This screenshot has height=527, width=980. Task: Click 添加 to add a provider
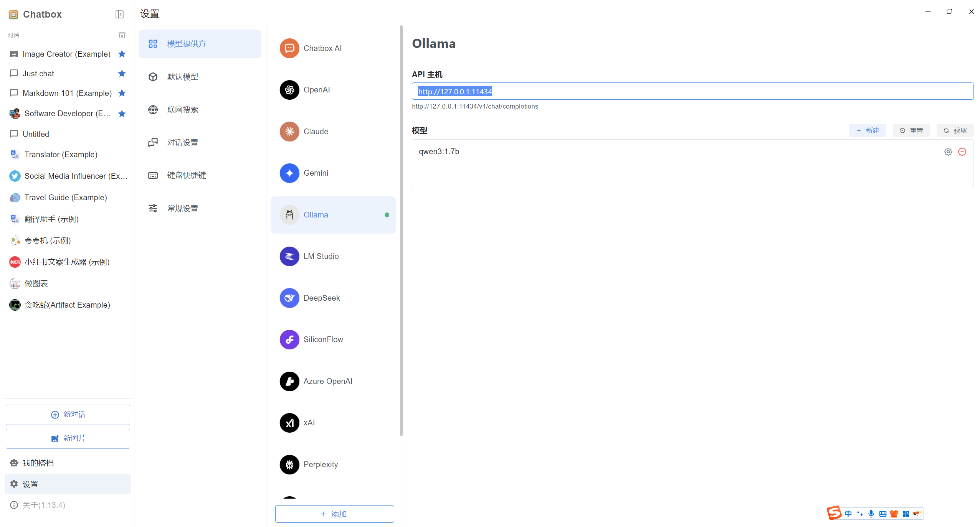(x=334, y=514)
